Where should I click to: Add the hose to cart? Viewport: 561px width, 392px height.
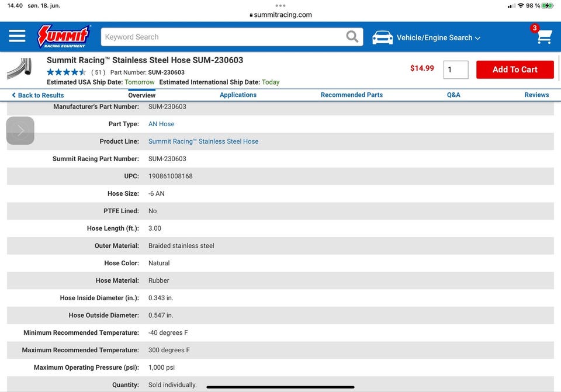(x=515, y=70)
